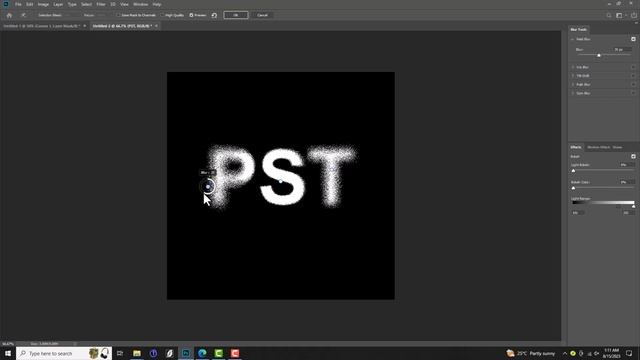Click the Light Bokeh percent field

tap(627, 165)
